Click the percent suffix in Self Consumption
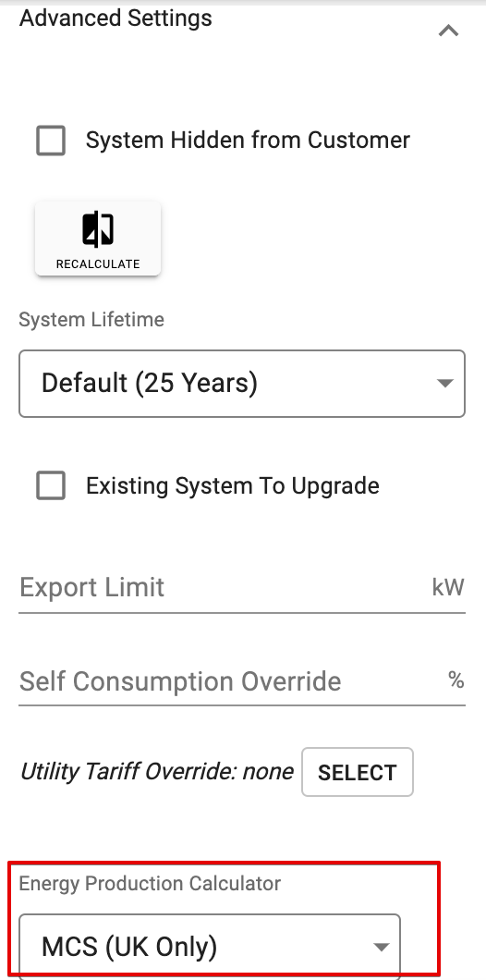Viewport: 486px width, 980px height. 456,680
